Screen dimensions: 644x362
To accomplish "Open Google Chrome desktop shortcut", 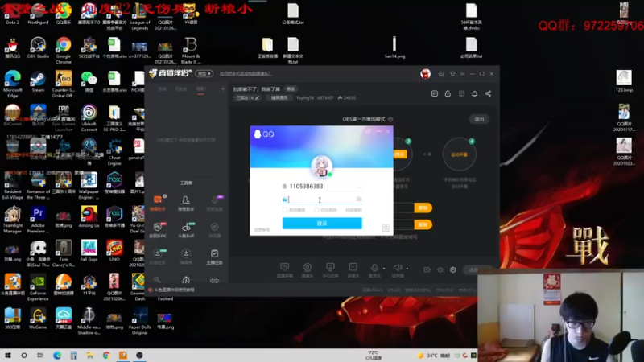I will [64, 50].
